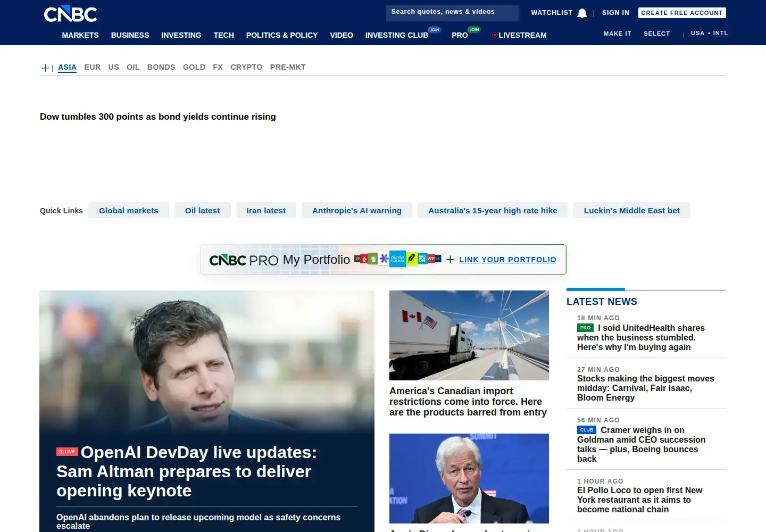Open I sold UnitedHealth shares article
The width and height of the screenshot is (766, 532).
coord(641,337)
